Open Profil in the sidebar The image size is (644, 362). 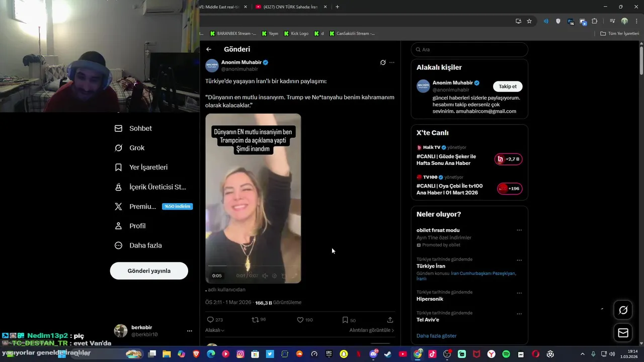(130, 226)
